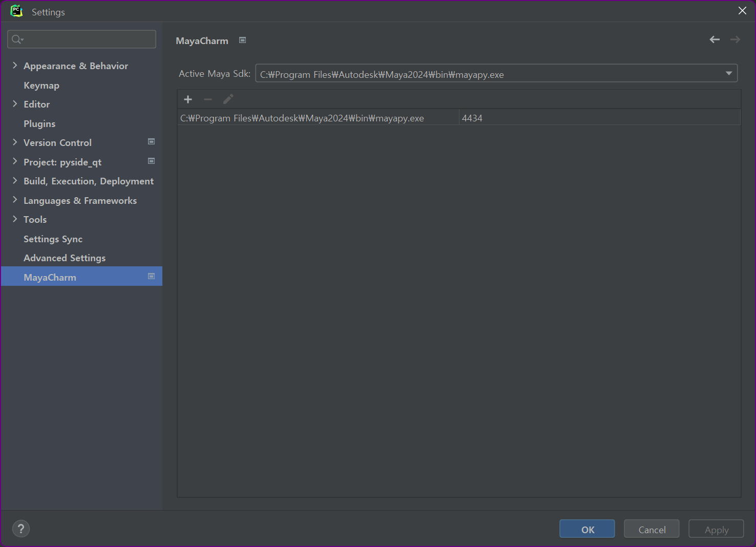Open help via question mark icon
This screenshot has width=756, height=547.
click(21, 529)
